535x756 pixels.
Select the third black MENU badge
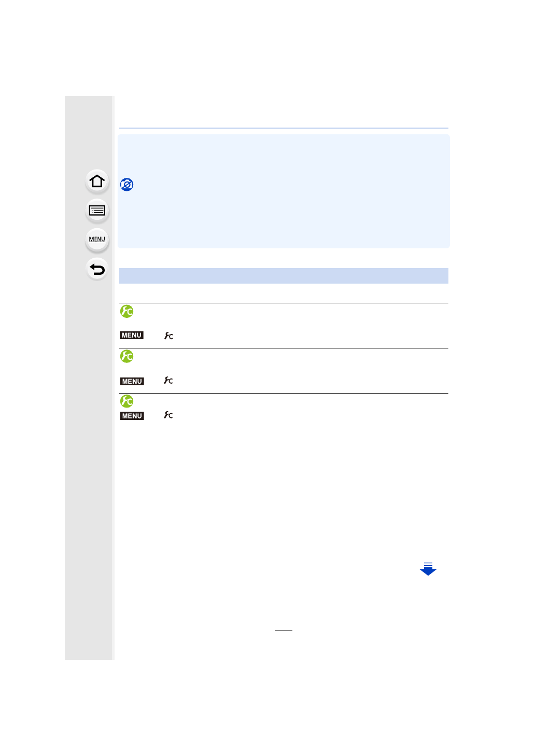[x=132, y=416]
